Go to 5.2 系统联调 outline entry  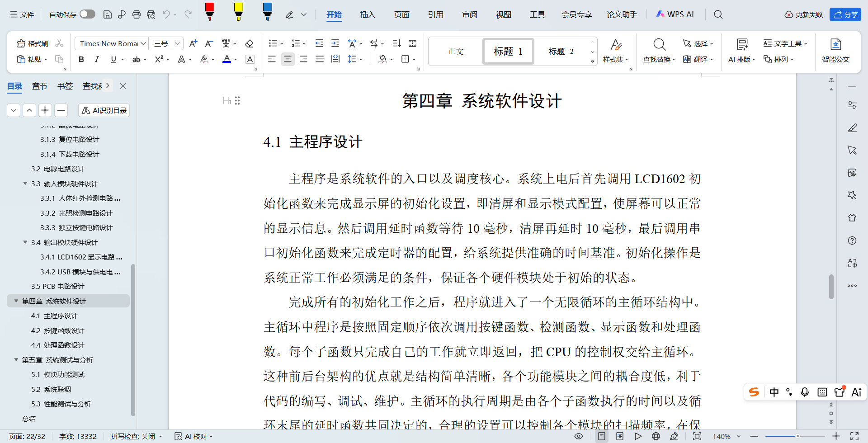[51, 389]
